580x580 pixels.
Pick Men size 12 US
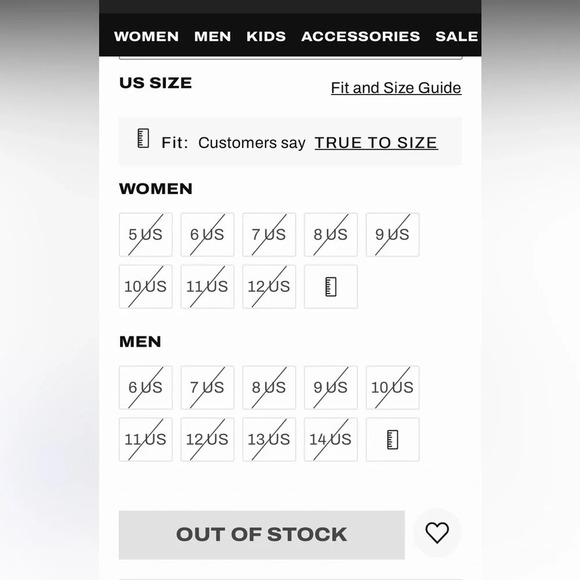(208, 439)
